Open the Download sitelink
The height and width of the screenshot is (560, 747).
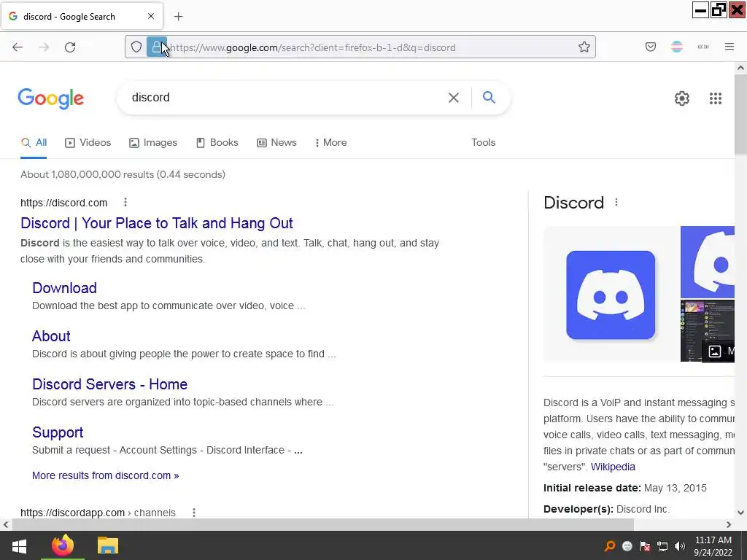coord(64,287)
